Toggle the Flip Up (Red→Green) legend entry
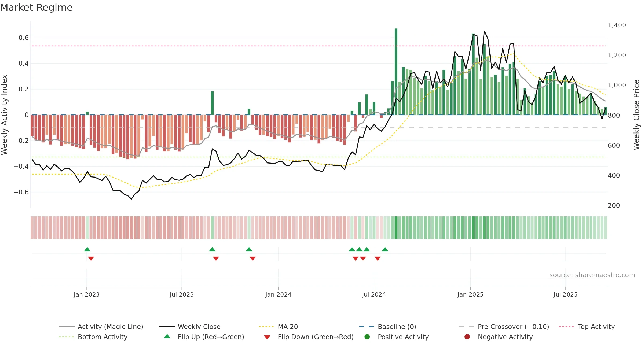 pyautogui.click(x=204, y=337)
